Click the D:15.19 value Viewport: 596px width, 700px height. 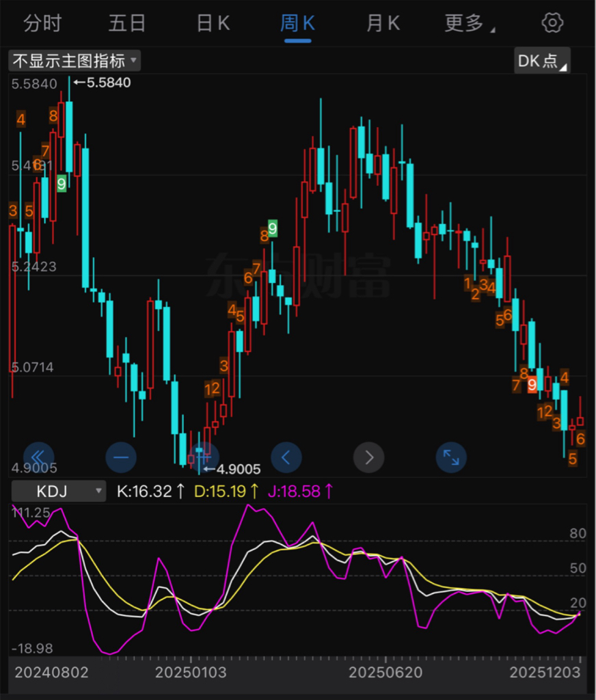(x=226, y=492)
